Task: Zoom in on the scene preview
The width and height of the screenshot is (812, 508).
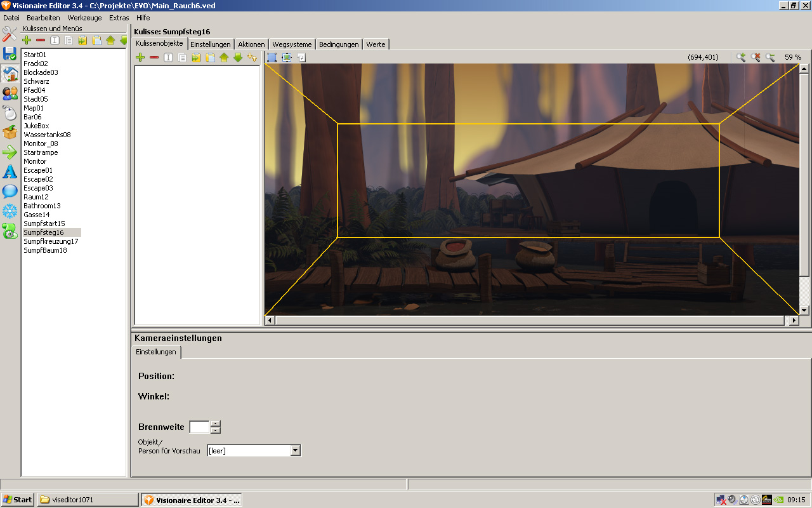Action: click(741, 57)
